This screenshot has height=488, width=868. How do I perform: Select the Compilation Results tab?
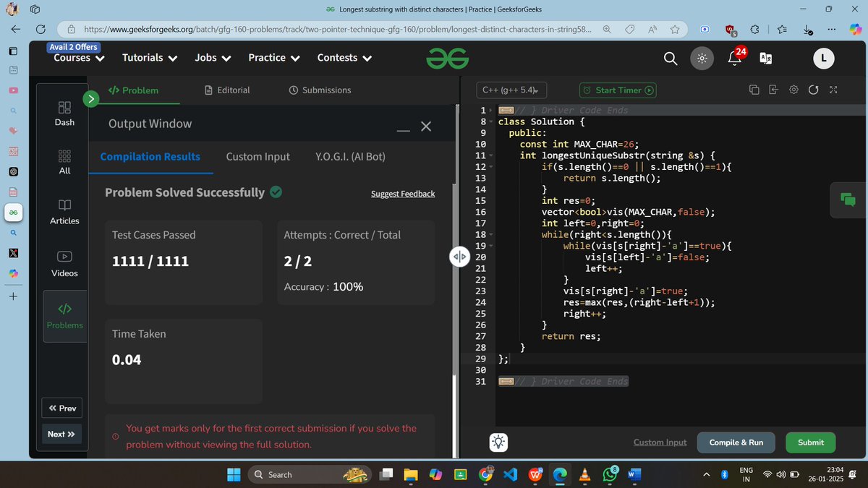coord(150,157)
